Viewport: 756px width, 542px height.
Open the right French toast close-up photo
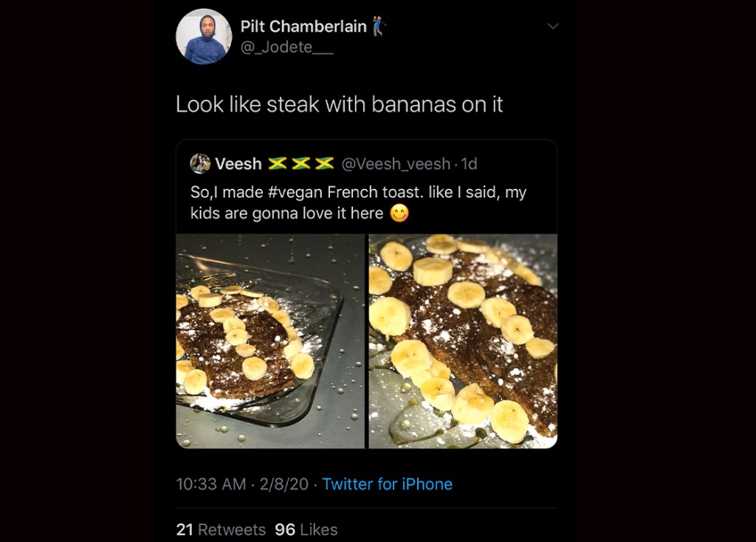(463, 341)
